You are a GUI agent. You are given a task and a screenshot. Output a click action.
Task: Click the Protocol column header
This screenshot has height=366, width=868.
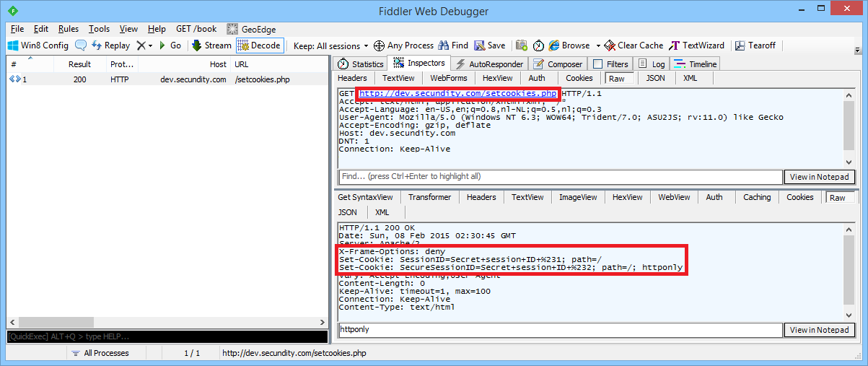[121, 64]
